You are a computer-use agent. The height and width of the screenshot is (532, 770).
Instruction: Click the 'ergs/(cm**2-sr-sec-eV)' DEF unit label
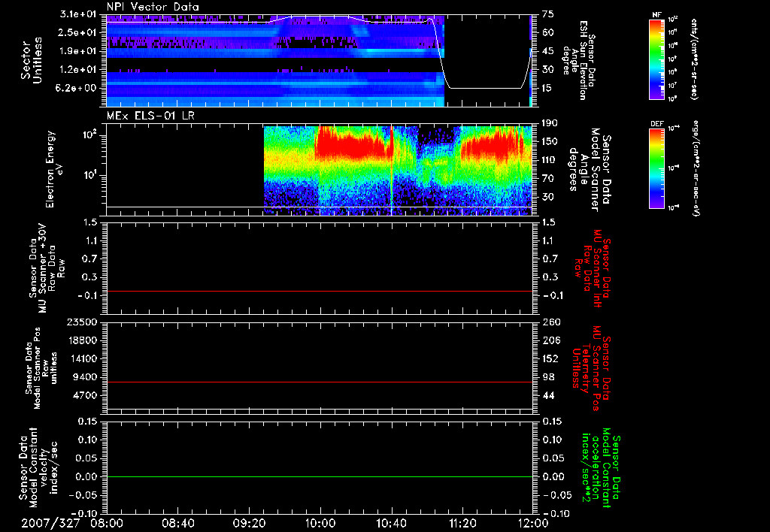pos(695,168)
